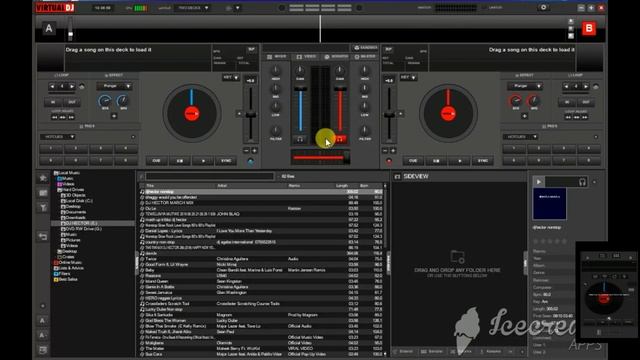The height and width of the screenshot is (360, 640).
Task: Click the bottom layout icon in the browser sidebar
Action: tap(42, 350)
